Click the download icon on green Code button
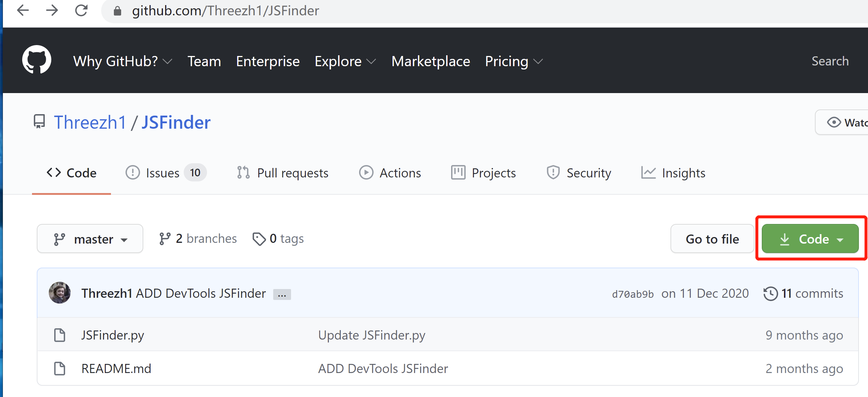This screenshot has width=868, height=397. (785, 238)
